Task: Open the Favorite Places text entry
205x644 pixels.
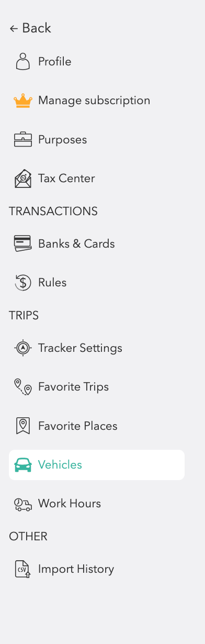Action: 77,426
